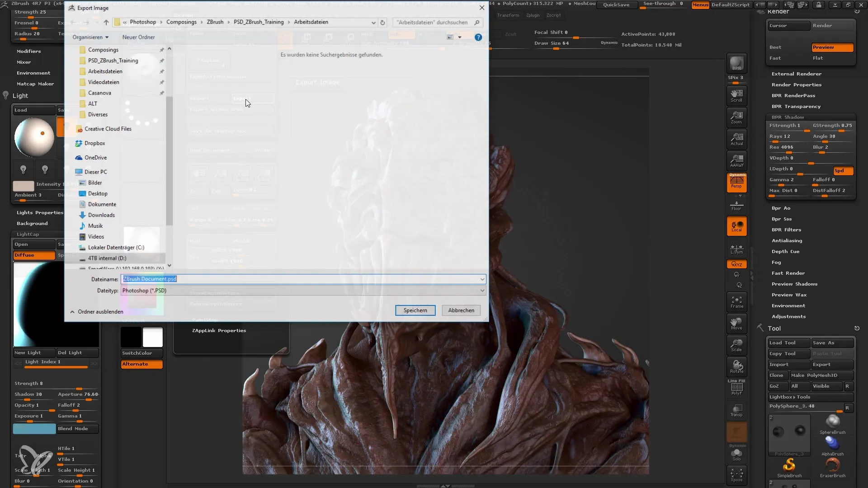Toggle PolyF line fill icon
Image resolution: width=868 pixels, height=488 pixels.
[736, 388]
